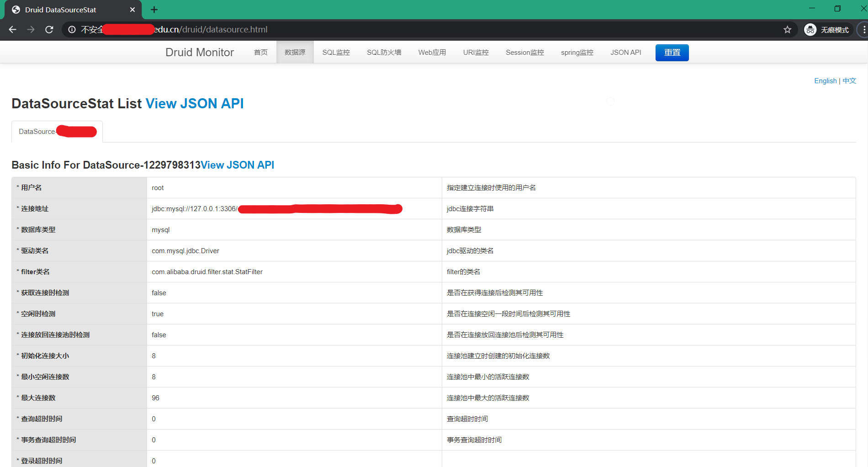Click the forward navigation arrow icon
868x467 pixels.
(x=31, y=29)
